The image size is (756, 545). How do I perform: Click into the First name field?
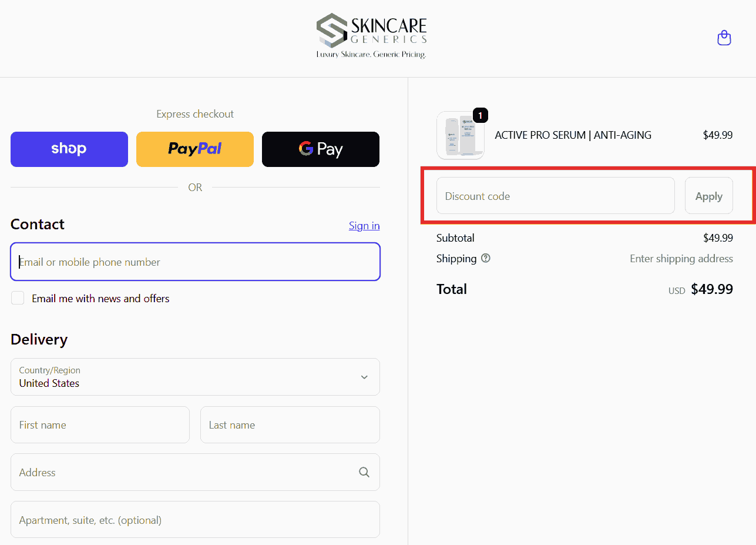point(100,424)
